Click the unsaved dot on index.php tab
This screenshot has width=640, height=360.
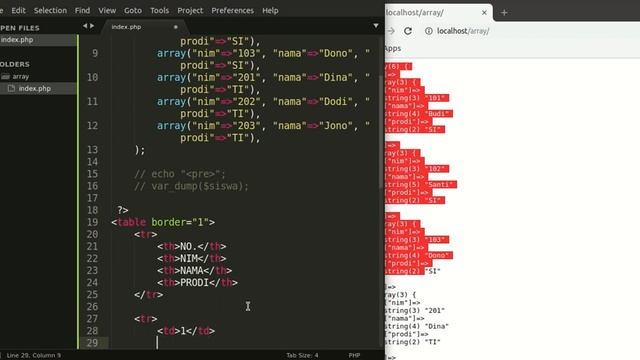click(176, 27)
